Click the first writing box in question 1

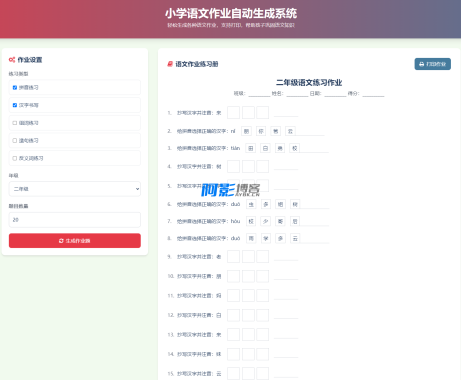(x=233, y=113)
